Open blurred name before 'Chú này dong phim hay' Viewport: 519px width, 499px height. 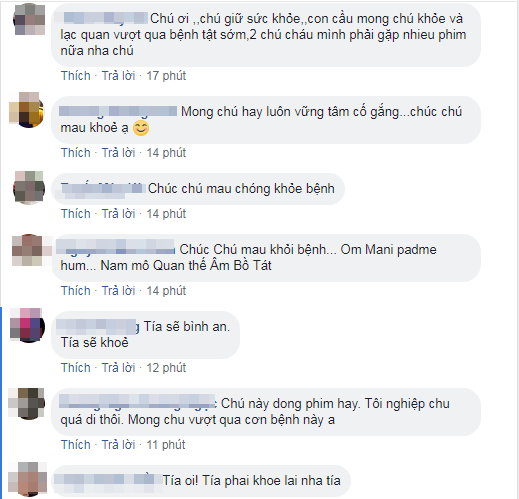point(138,401)
